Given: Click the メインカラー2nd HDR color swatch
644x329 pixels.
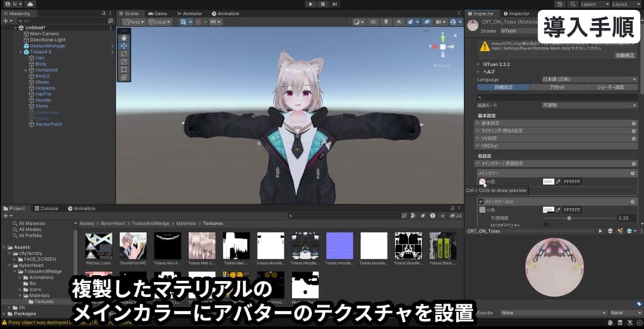Looking at the screenshot, I should 548,210.
